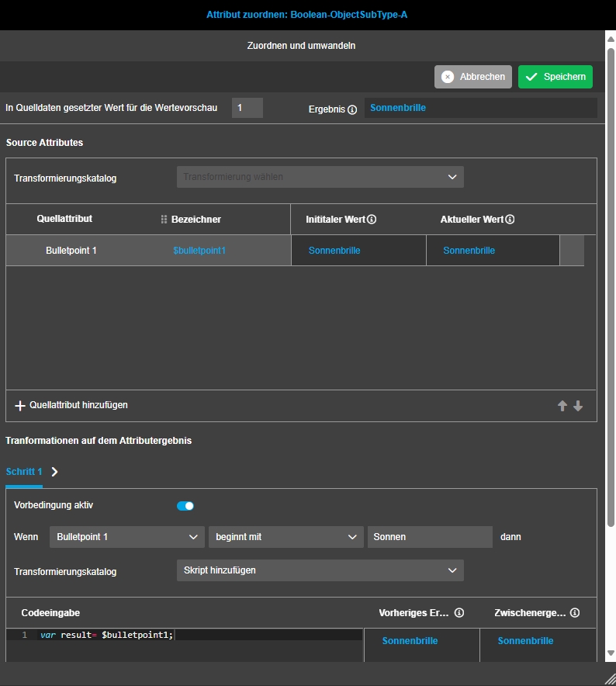Screen dimensions: 616x686
Task: Select the Schritt 1 tab
Action: click(24, 472)
